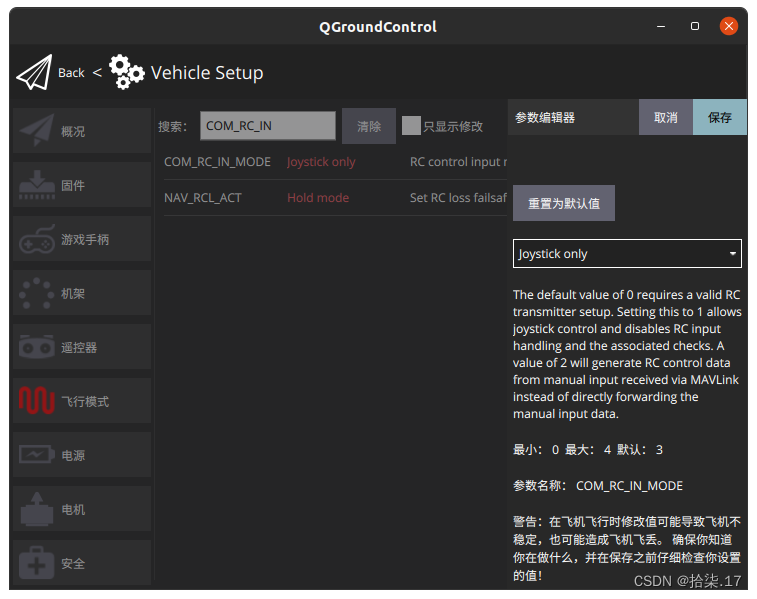Image resolution: width=757 pixels, height=599 pixels.
Task: Click the paper plane Back icon
Action: [34, 72]
